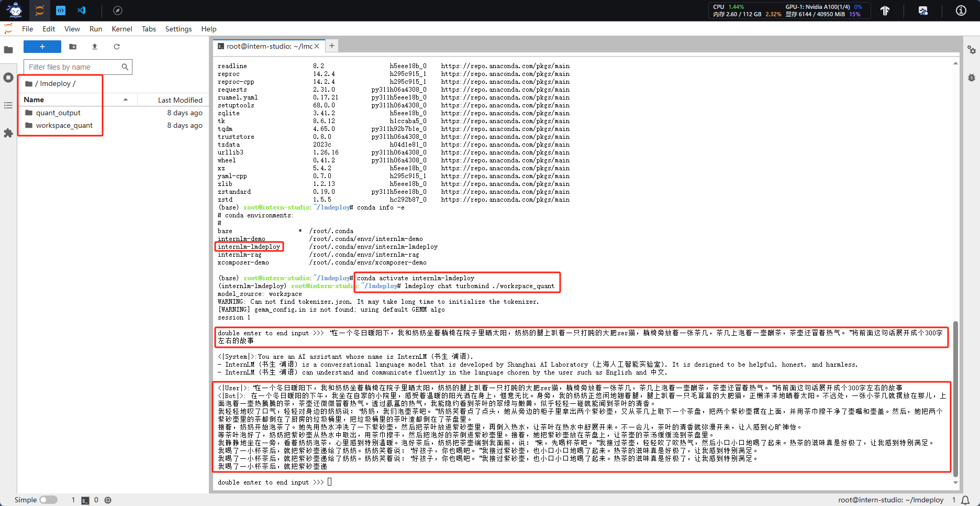Click the search magnifier in file filter
980x506 pixels.
point(125,67)
